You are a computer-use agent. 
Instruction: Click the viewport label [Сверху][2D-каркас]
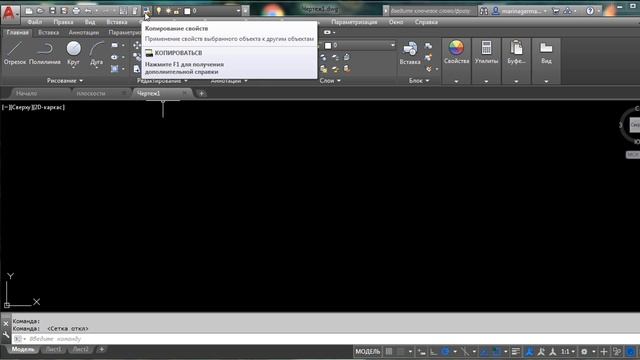pos(33,107)
